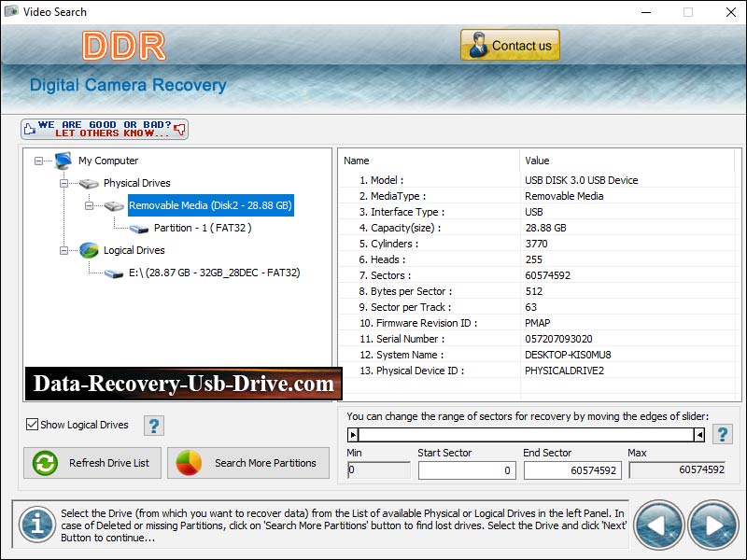Focus the End Sector input field
The width and height of the screenshot is (747, 560).
pos(572,470)
